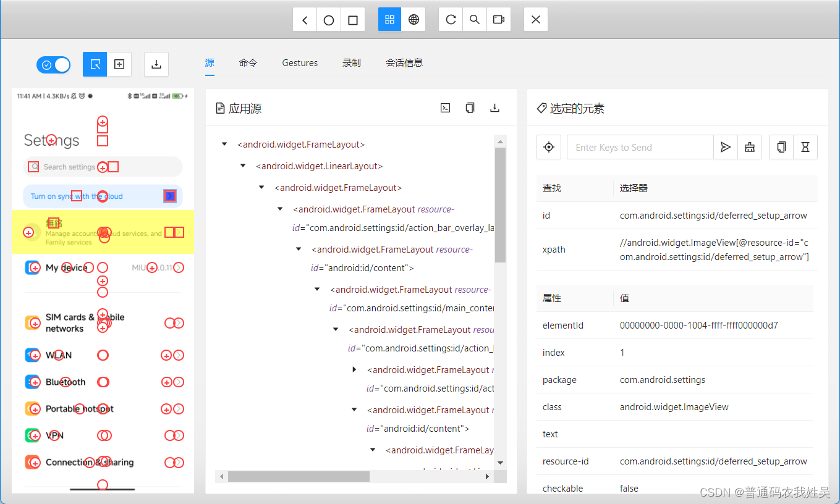This screenshot has height=504, width=840.
Task: Open the search for element magnifier
Action: click(x=475, y=20)
